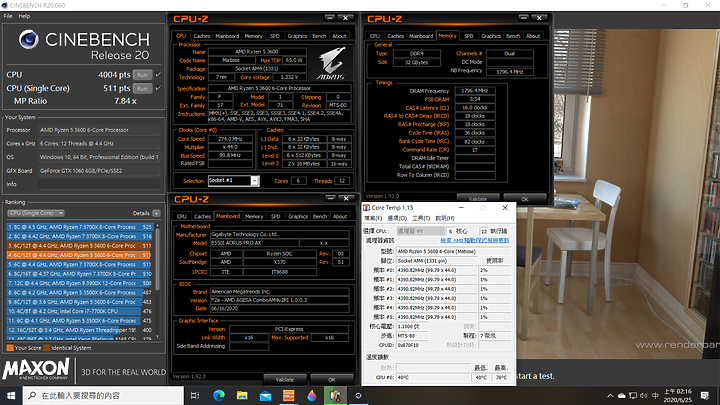Screen dimensions: 720x405
Task: Click the Details arrow icon in Ranking
Action: click(x=157, y=214)
